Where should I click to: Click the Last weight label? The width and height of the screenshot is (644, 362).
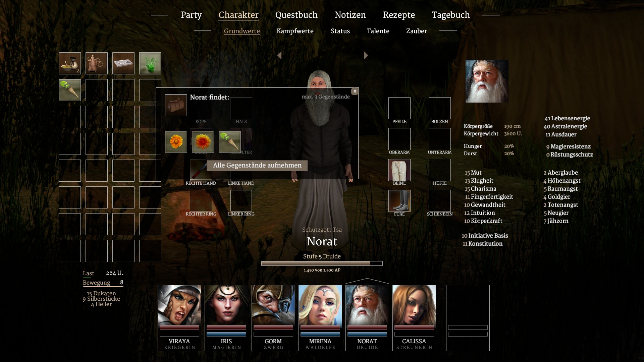[89, 274]
